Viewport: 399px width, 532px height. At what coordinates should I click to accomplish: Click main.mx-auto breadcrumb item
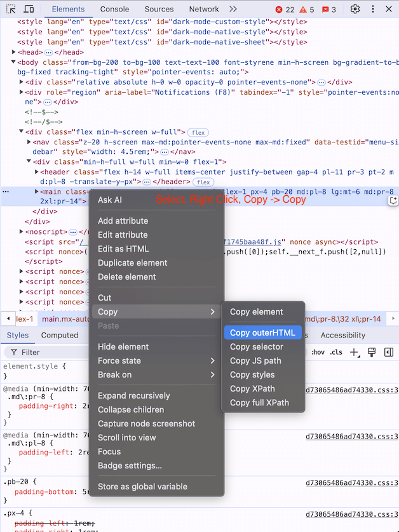(x=65, y=319)
